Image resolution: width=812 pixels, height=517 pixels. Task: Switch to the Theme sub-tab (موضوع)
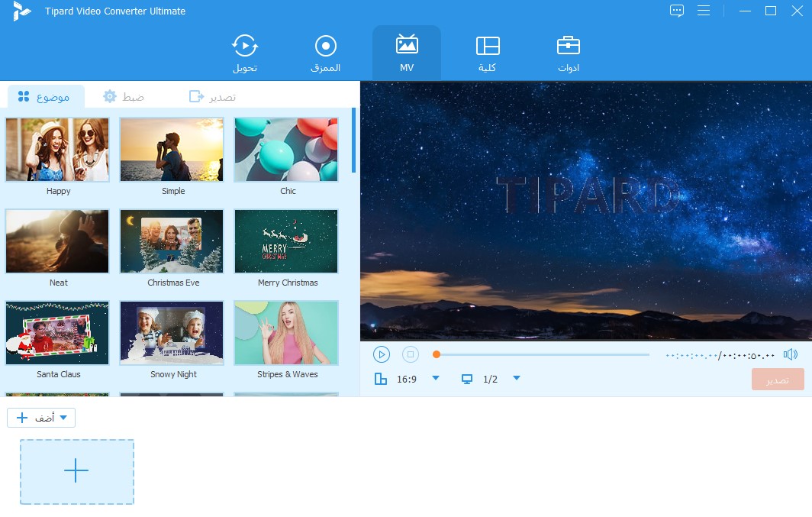(44, 96)
